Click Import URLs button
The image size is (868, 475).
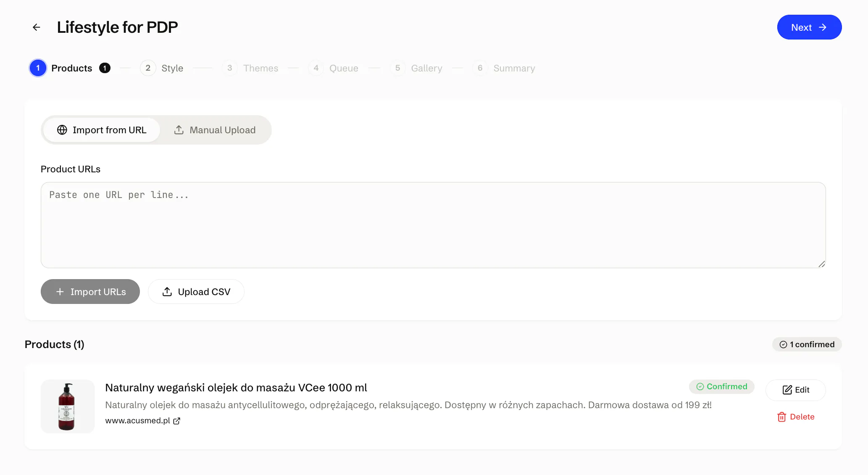[x=90, y=292]
